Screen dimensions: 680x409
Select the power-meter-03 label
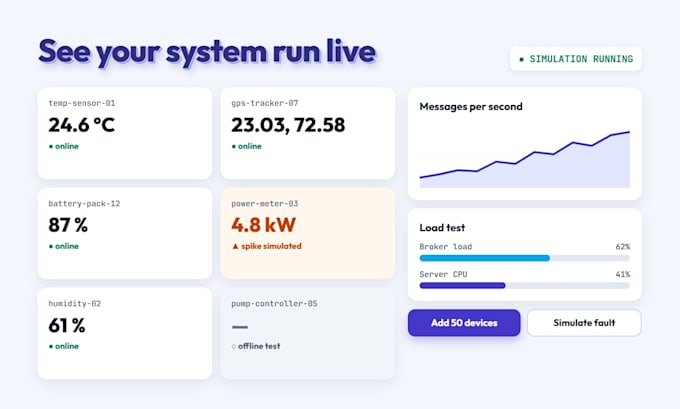coord(265,203)
